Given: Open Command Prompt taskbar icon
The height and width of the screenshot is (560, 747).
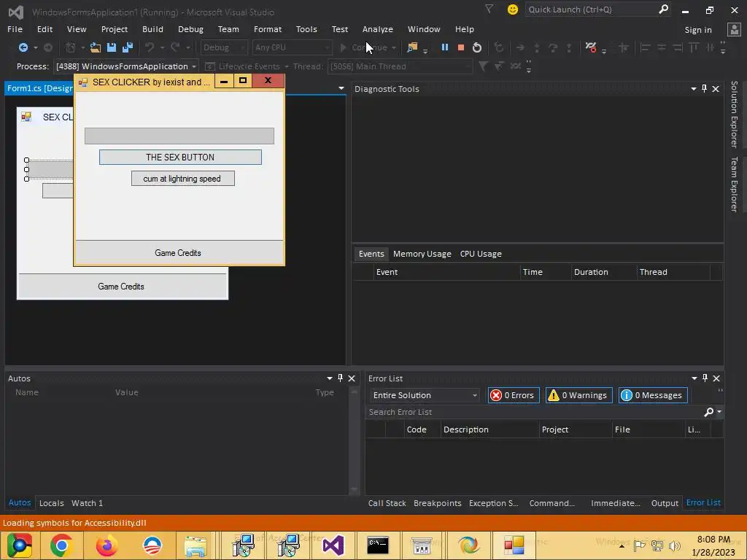Looking at the screenshot, I should (378, 545).
